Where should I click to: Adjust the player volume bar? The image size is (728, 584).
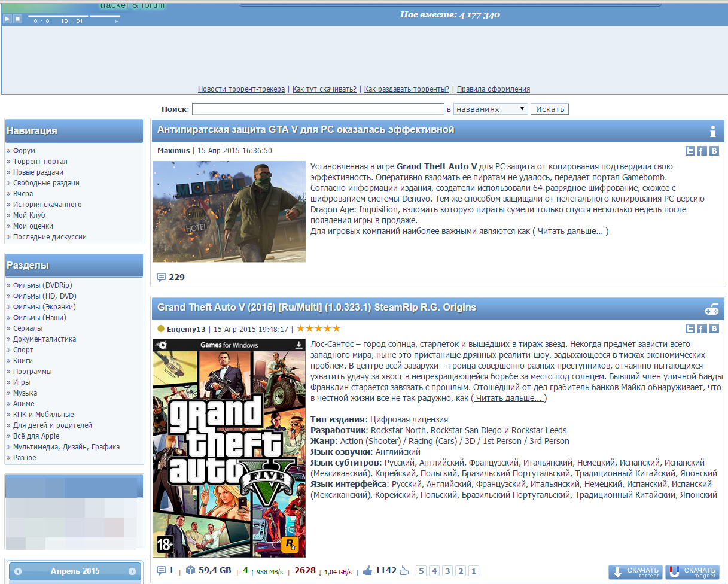(105, 16)
